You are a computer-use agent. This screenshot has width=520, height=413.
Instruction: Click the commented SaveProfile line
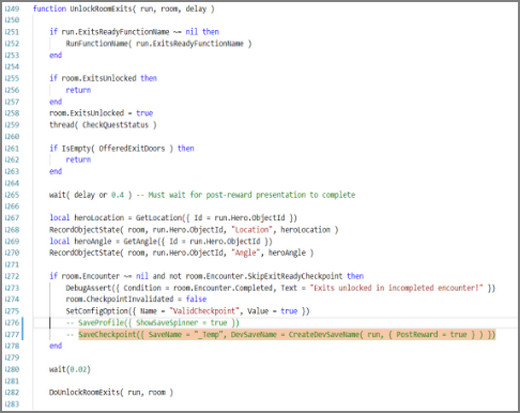point(153,323)
